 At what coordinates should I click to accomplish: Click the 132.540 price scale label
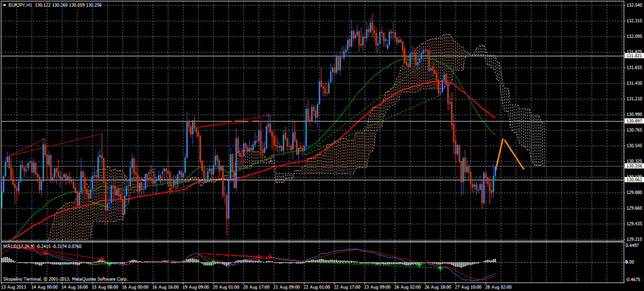633,6
